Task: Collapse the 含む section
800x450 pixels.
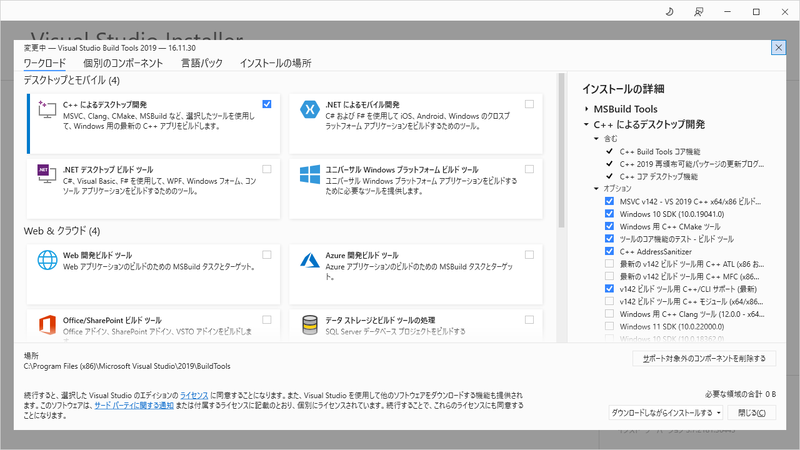Action: click(x=596, y=139)
